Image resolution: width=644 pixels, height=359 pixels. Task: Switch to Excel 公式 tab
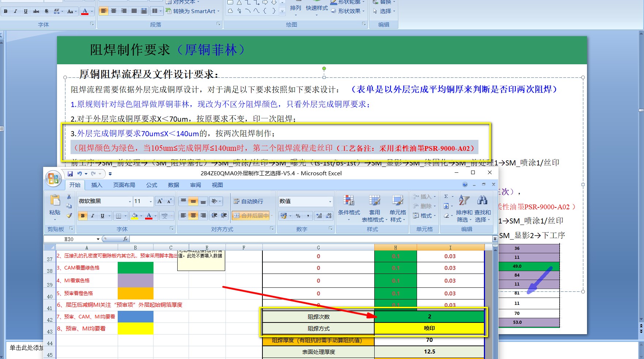coord(151,185)
